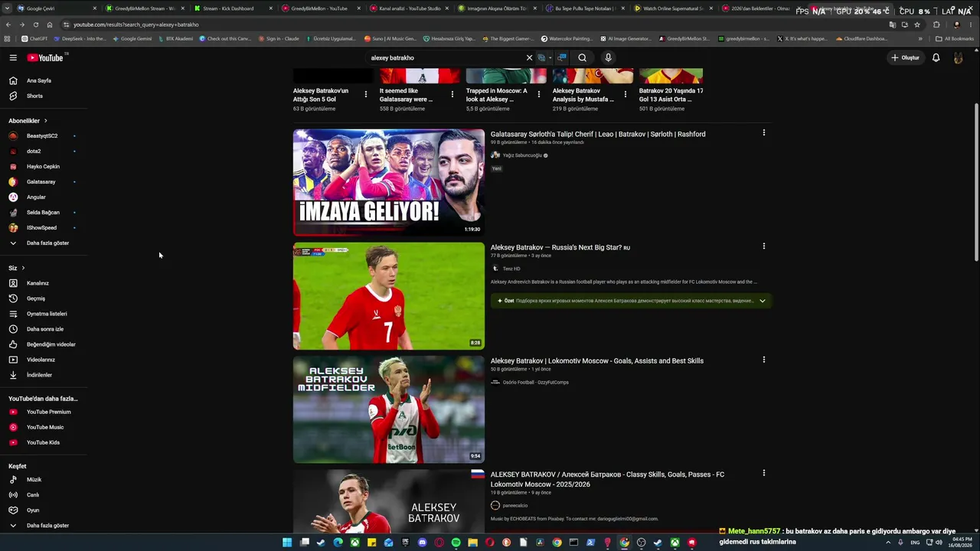Open options menu for Russia's Next Big Star video
Screen dimensions: 980x551
coord(763,246)
